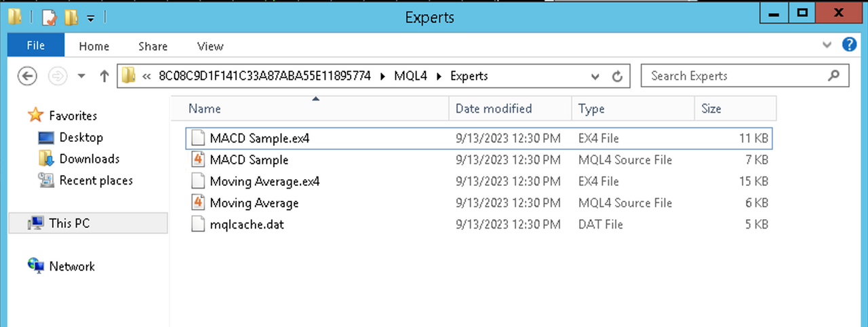Navigate to MQL4 in the breadcrumb path
868x327 pixels.
410,76
